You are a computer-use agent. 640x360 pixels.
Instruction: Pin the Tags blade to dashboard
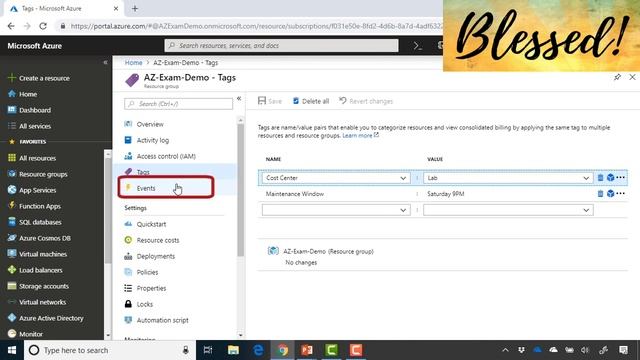click(x=617, y=77)
